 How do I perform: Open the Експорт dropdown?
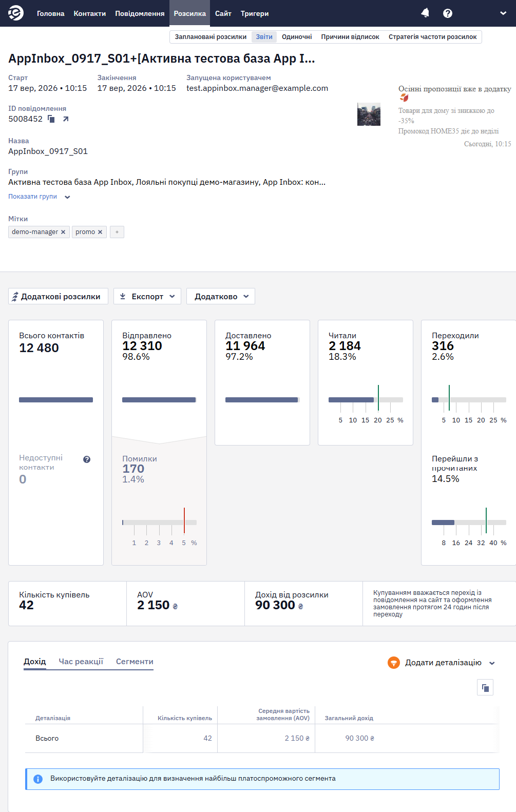147,296
